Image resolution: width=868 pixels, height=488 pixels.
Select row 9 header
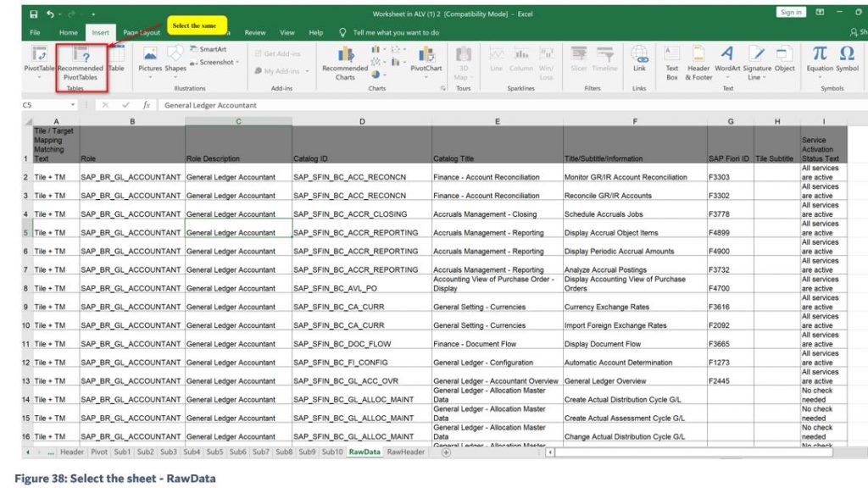tap(25, 307)
